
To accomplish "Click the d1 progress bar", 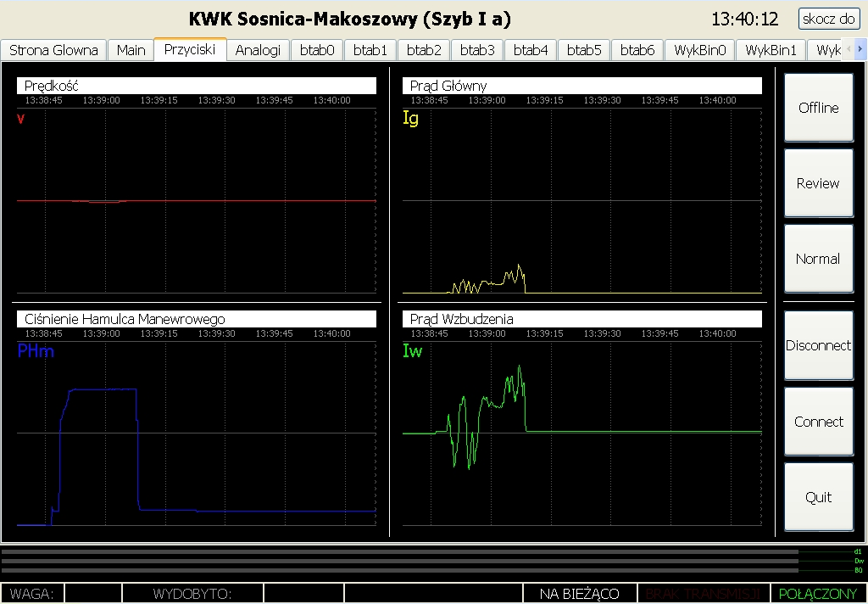I will [400, 552].
